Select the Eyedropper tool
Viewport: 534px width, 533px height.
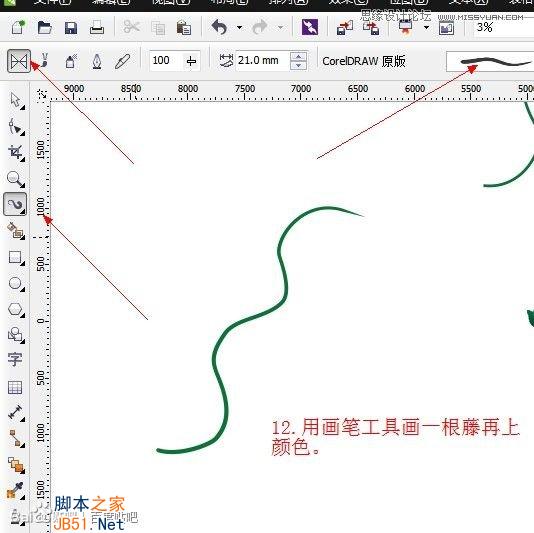pyautogui.click(x=15, y=490)
